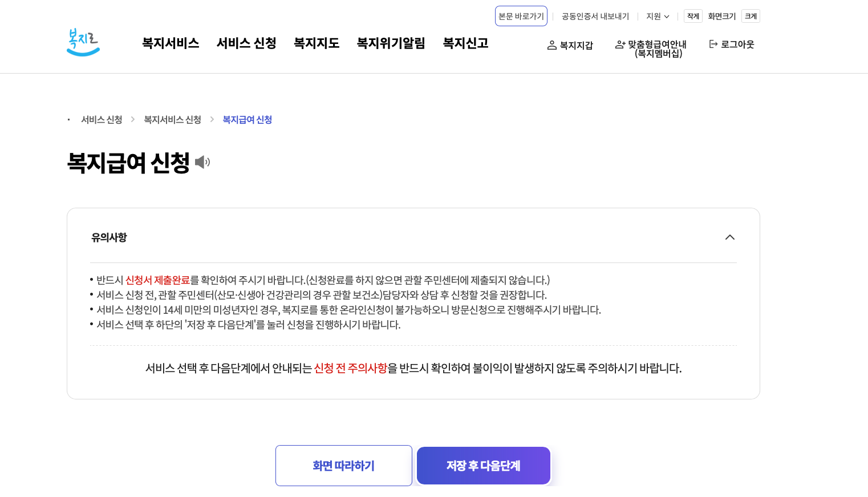
Task: Open the 복지신고 menu
Action: click(x=466, y=43)
